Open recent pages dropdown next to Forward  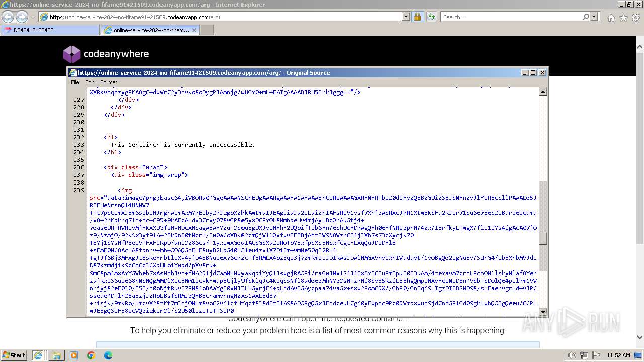(33, 17)
